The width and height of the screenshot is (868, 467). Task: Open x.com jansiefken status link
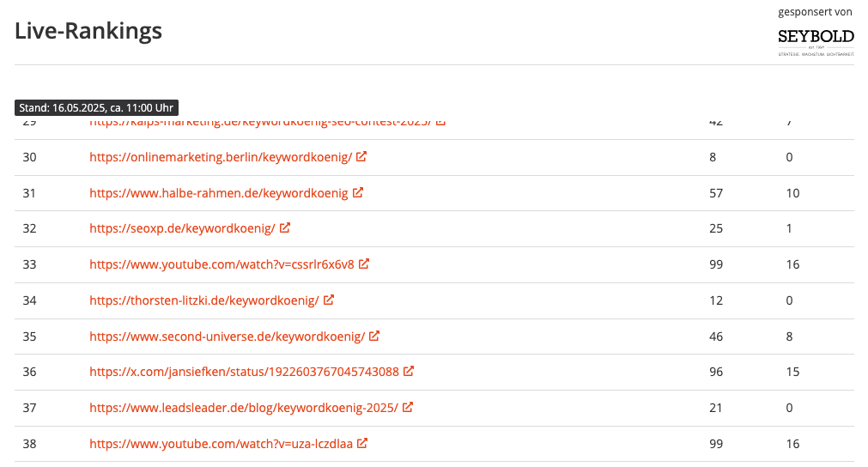244,372
